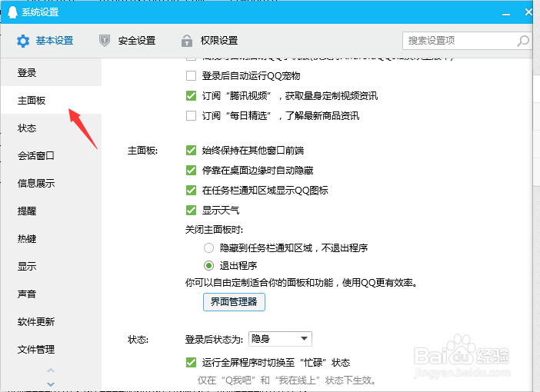Open 信息展示 settings in sidebar
The height and width of the screenshot is (392, 540).
tap(51, 184)
